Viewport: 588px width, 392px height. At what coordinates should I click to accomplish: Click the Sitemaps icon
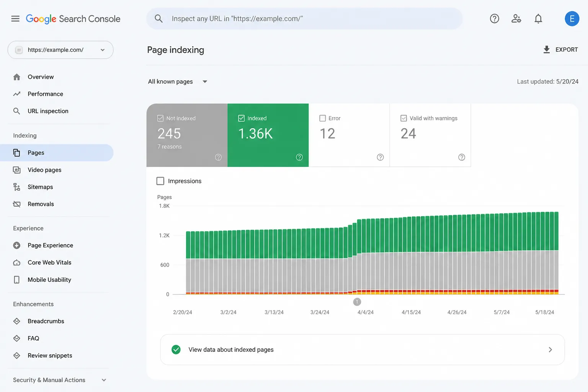coord(17,187)
